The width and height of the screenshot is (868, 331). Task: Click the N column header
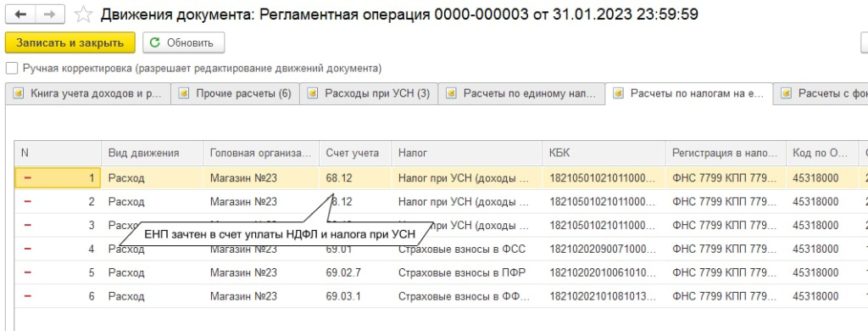pos(58,153)
